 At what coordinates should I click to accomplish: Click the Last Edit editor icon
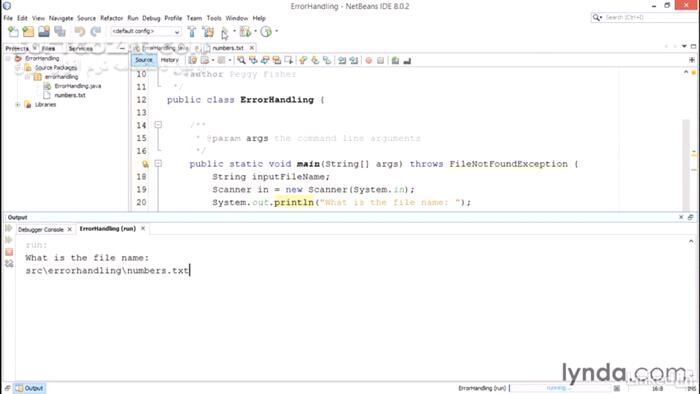[x=193, y=60]
